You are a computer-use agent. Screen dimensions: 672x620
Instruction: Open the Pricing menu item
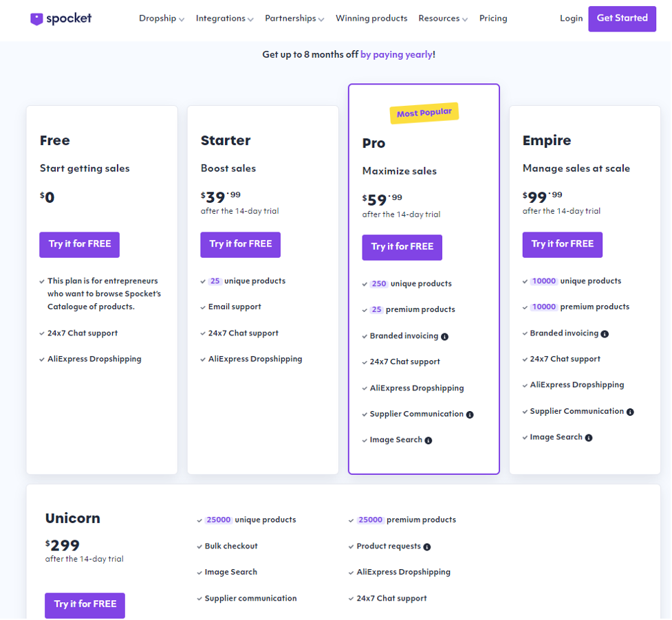tap(493, 19)
